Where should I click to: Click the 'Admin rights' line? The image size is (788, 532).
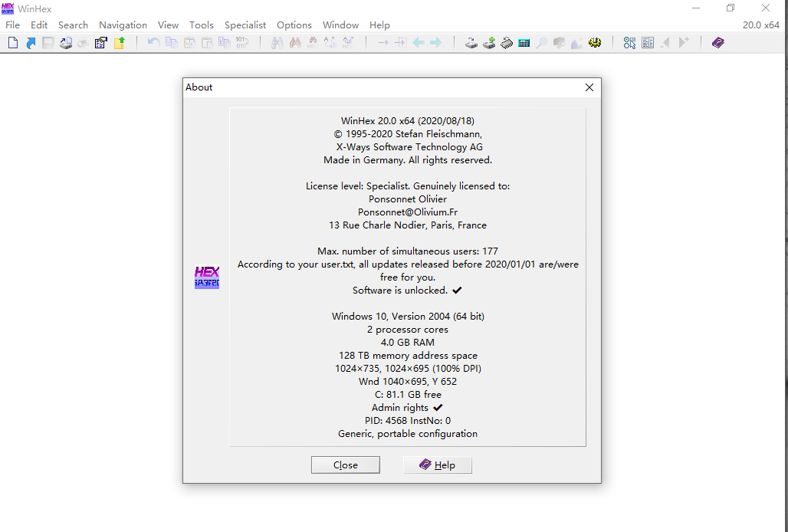407,407
